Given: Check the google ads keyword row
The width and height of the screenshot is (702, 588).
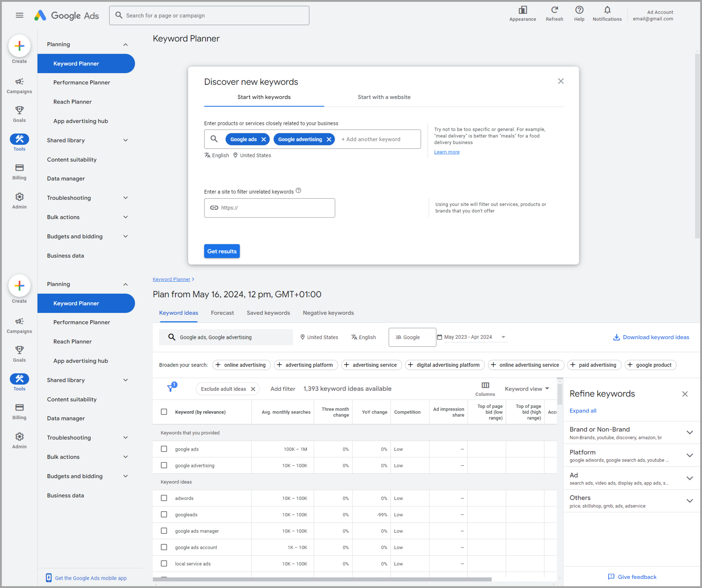Looking at the screenshot, I should point(164,449).
